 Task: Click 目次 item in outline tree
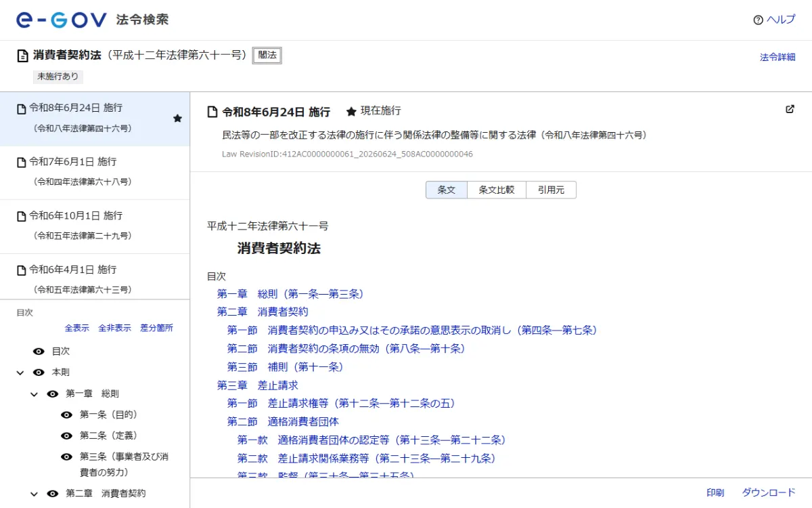pos(61,352)
